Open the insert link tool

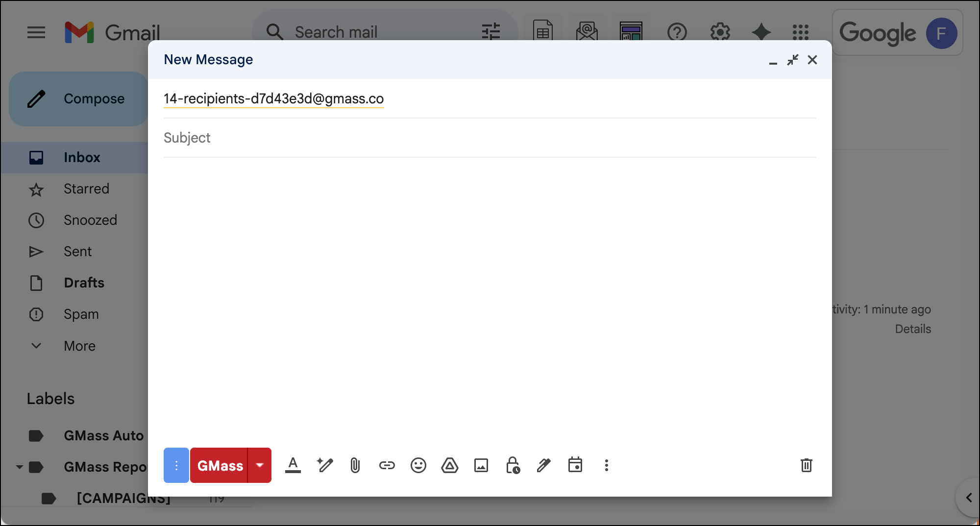click(387, 465)
